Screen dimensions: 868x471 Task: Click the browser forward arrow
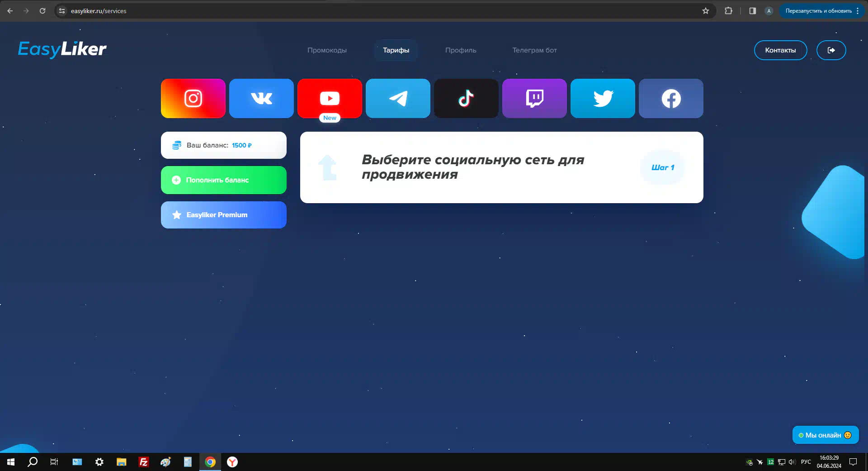[x=26, y=11]
